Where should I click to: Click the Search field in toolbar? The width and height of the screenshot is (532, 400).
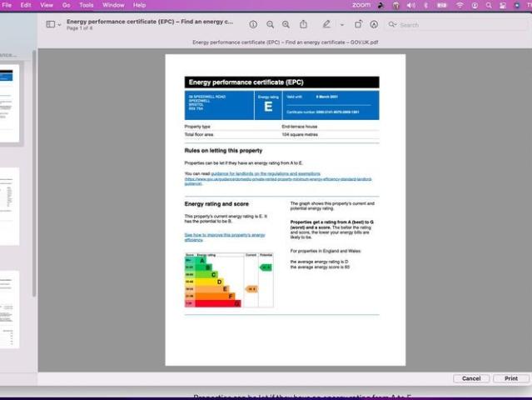pyautogui.click(x=456, y=25)
